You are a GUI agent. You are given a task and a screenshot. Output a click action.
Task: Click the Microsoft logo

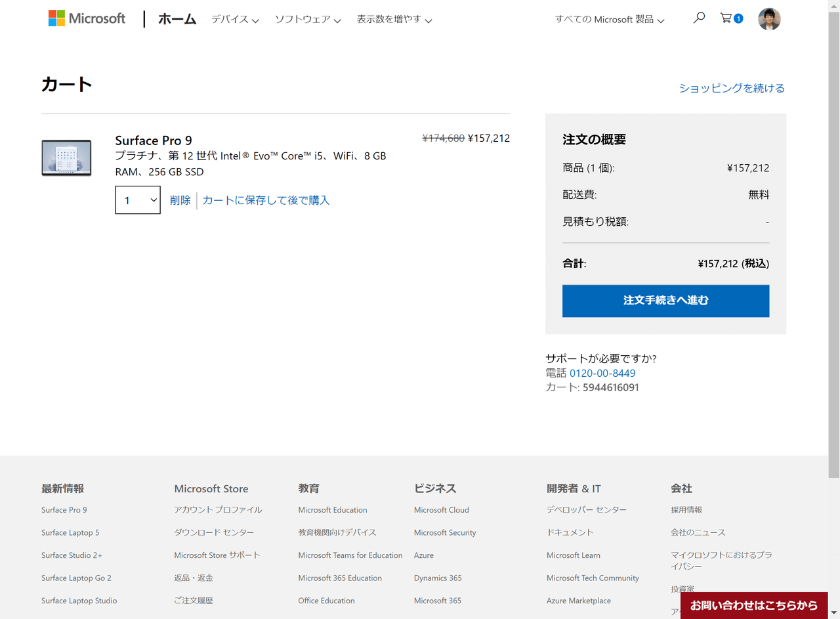(87, 18)
